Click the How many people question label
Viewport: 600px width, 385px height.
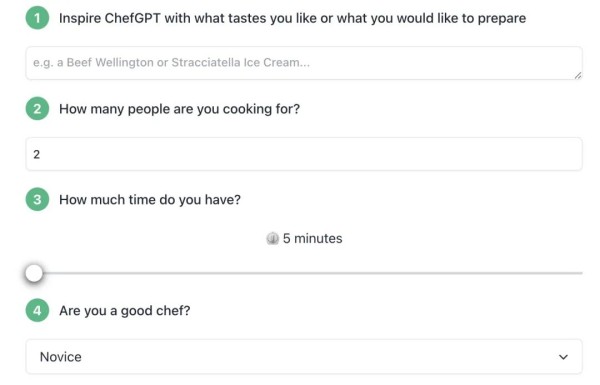pos(179,109)
